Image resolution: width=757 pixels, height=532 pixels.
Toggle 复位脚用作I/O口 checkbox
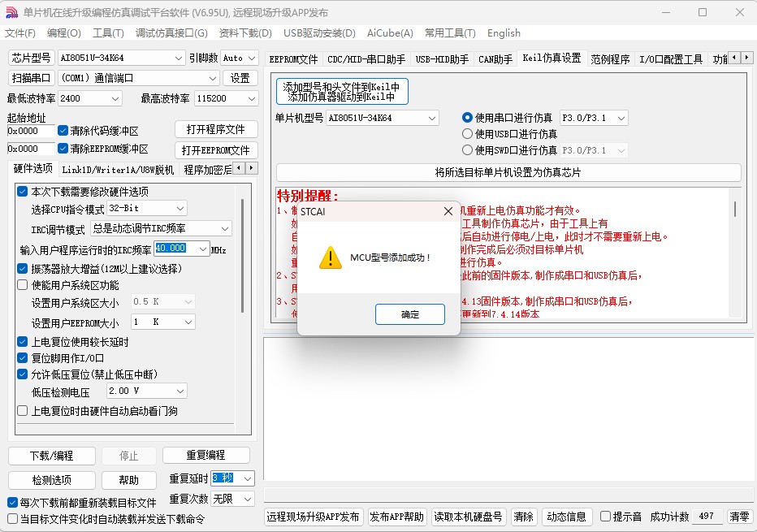[22, 358]
